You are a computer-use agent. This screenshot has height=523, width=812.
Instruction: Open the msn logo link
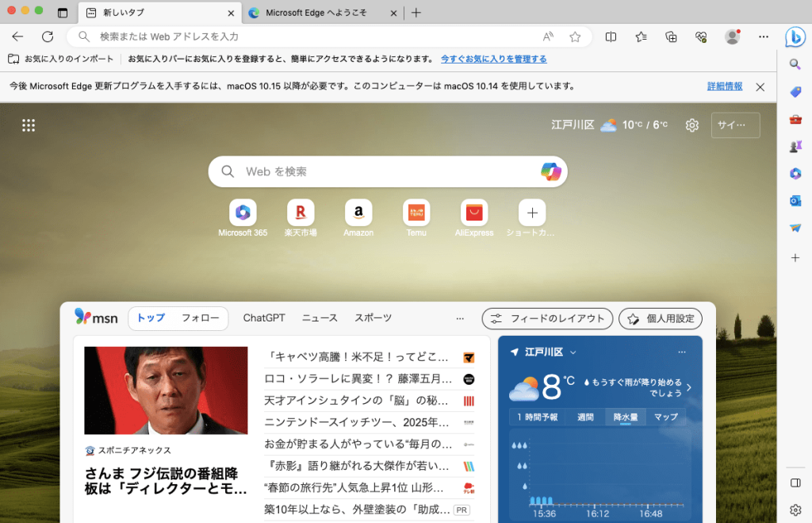click(x=96, y=317)
